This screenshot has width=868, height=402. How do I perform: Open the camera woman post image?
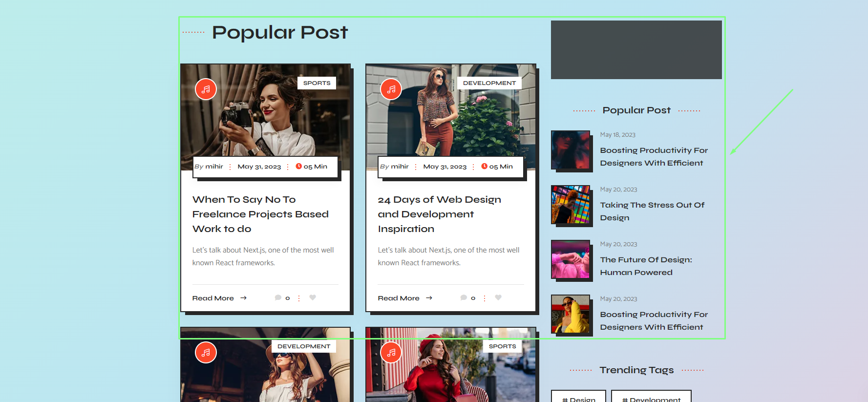[x=265, y=117]
